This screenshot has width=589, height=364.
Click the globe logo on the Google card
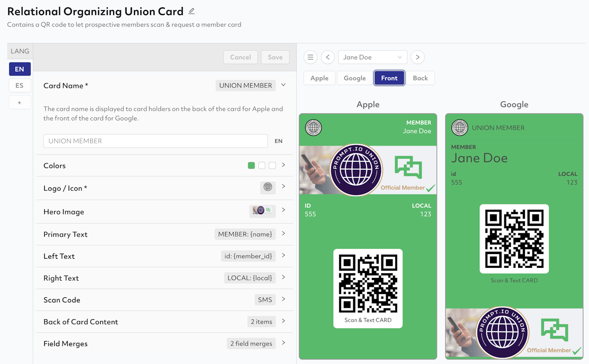[x=460, y=127]
